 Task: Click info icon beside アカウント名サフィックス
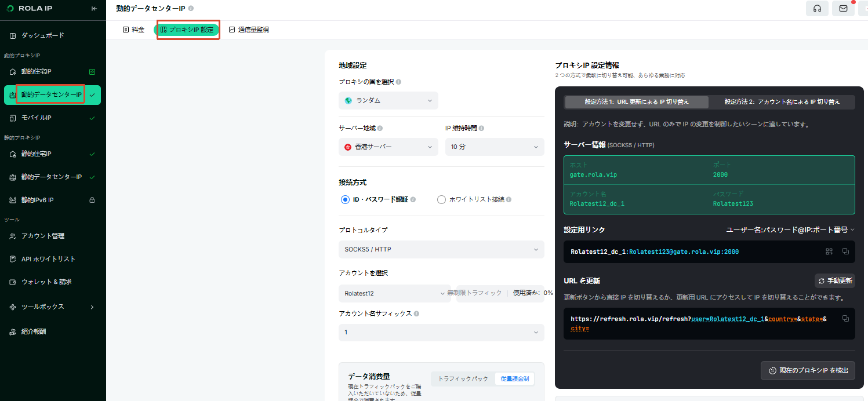[x=416, y=313]
